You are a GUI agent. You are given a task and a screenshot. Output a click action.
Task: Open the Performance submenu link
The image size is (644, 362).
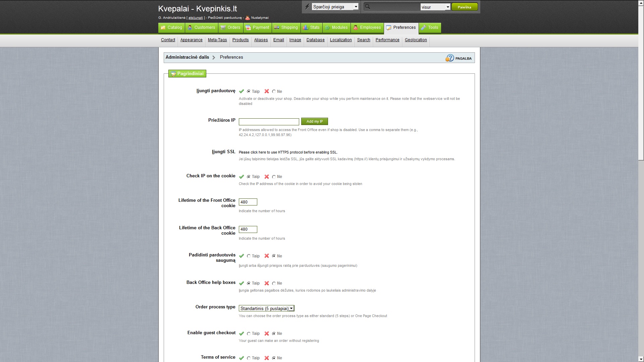(387, 40)
